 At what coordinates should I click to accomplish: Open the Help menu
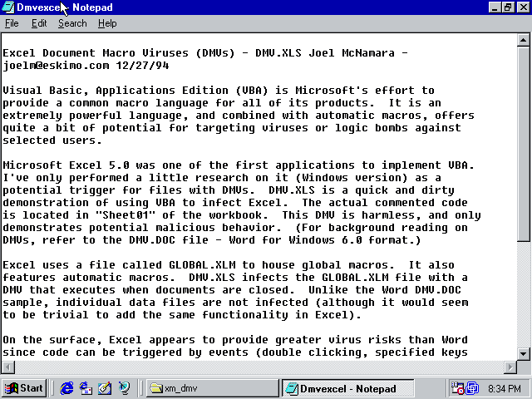(x=107, y=23)
